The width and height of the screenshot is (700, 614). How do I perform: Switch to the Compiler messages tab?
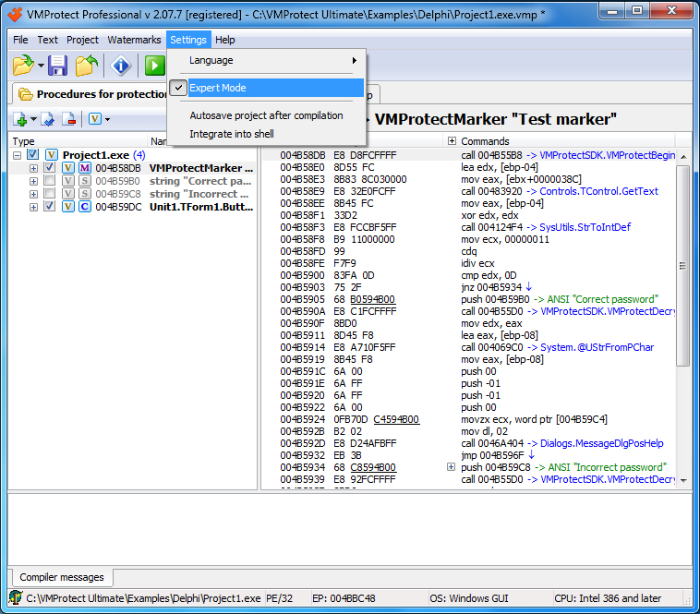coord(62,577)
